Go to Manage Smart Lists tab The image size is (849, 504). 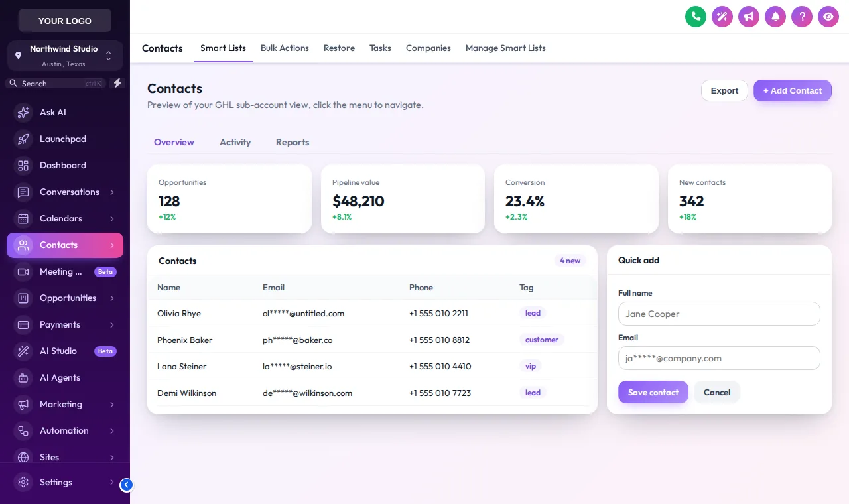[505, 48]
